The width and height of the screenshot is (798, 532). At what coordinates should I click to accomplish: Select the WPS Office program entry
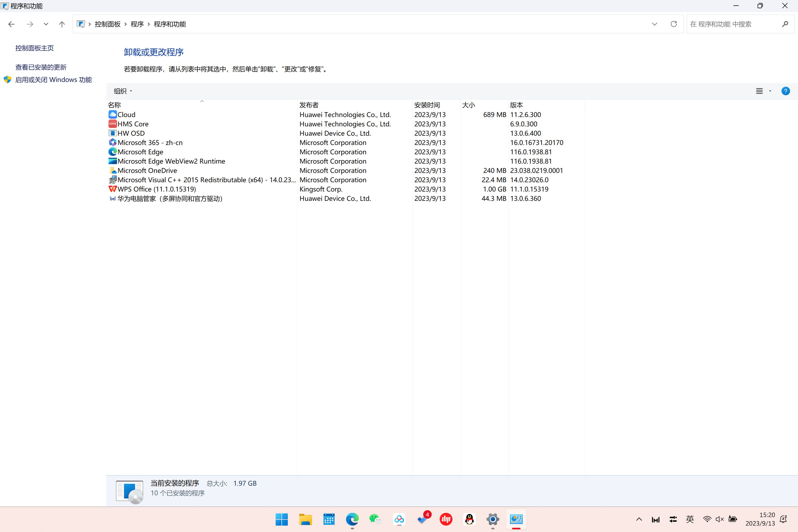point(156,189)
